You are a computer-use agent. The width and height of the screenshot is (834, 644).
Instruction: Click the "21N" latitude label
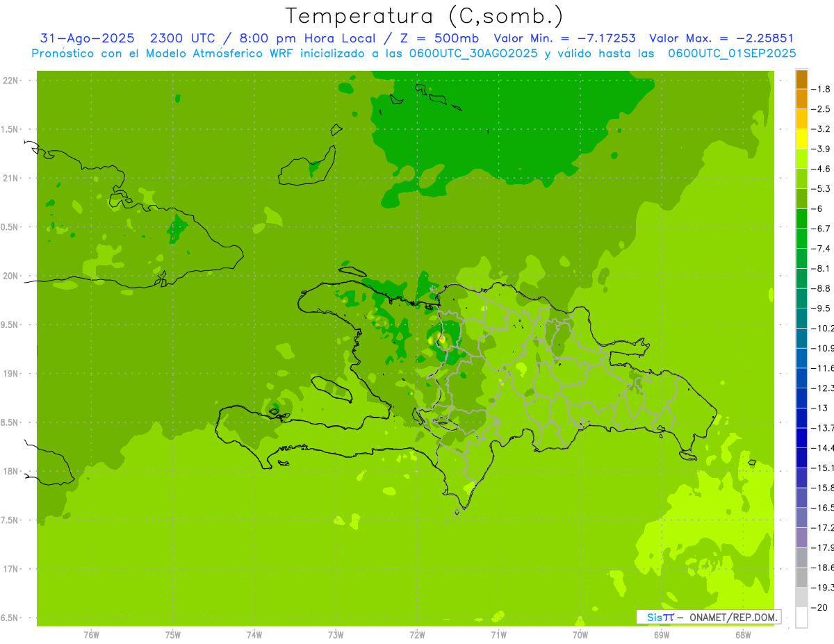click(x=11, y=179)
